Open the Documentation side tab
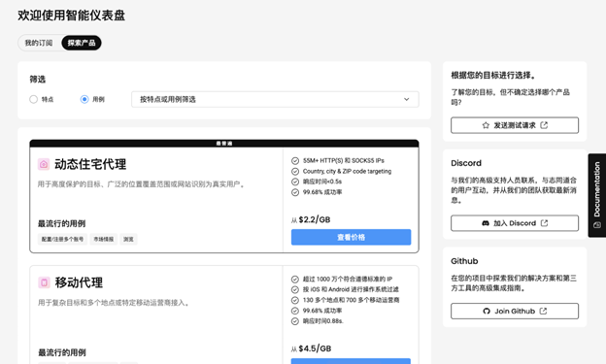This screenshot has width=606, height=364. pyautogui.click(x=597, y=195)
